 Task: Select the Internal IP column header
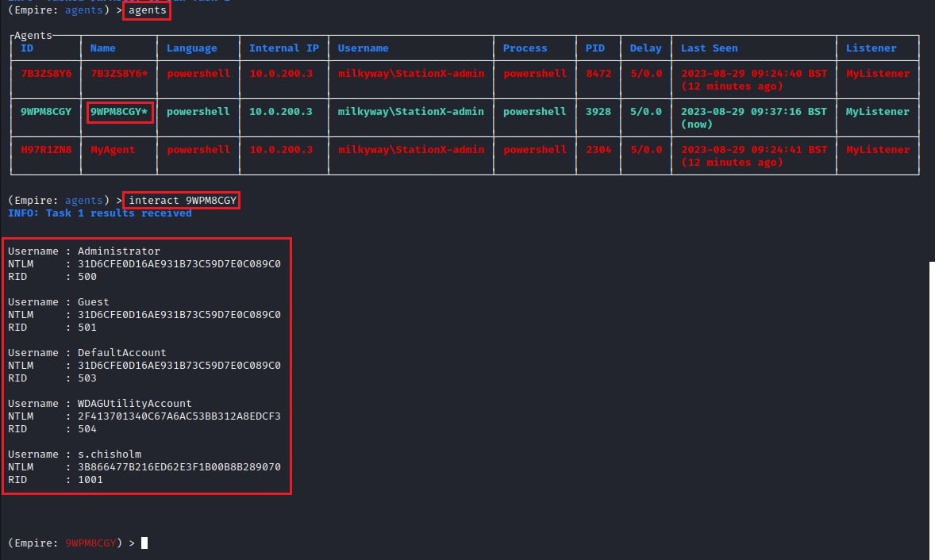coord(284,48)
